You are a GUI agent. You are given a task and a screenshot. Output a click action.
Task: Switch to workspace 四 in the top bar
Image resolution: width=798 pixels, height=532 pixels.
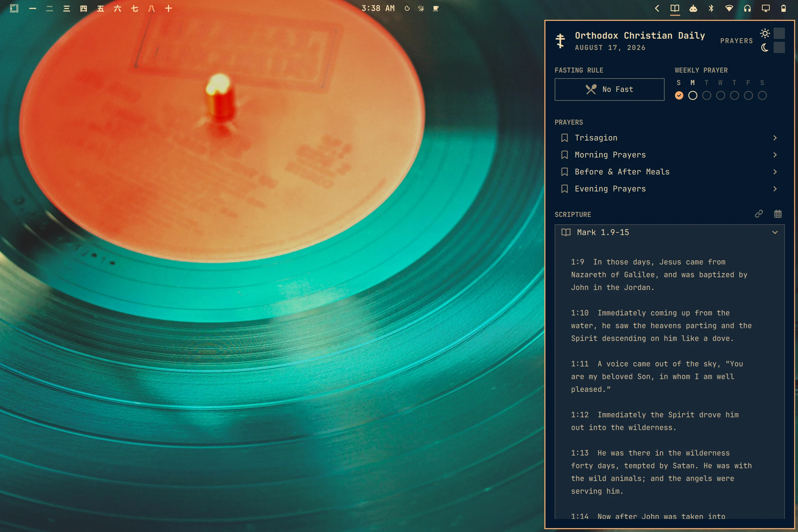pyautogui.click(x=83, y=8)
